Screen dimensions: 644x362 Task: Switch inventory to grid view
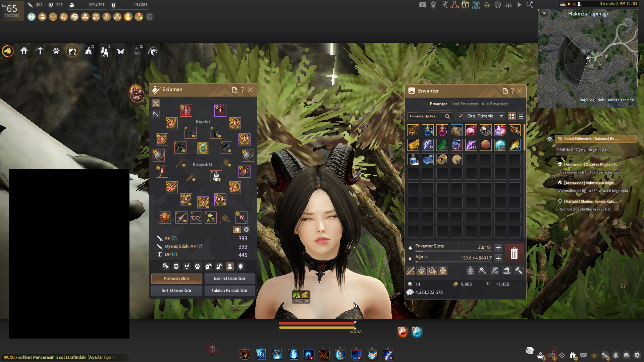pos(512,116)
